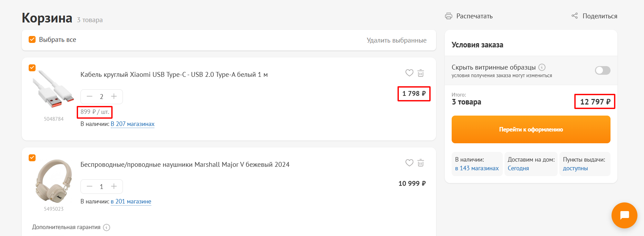Click info icon beside Дополнительная гарантия
The height and width of the screenshot is (236, 644).
107,227
